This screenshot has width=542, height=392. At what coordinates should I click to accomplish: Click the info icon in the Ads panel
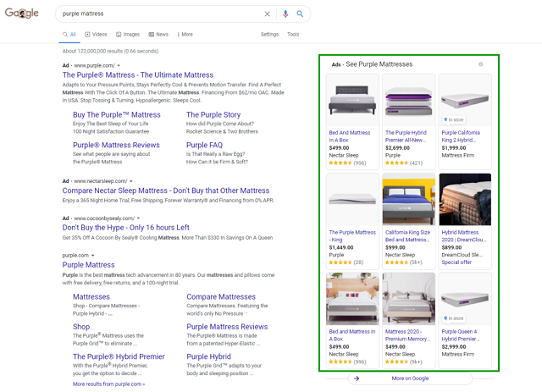tap(481, 64)
